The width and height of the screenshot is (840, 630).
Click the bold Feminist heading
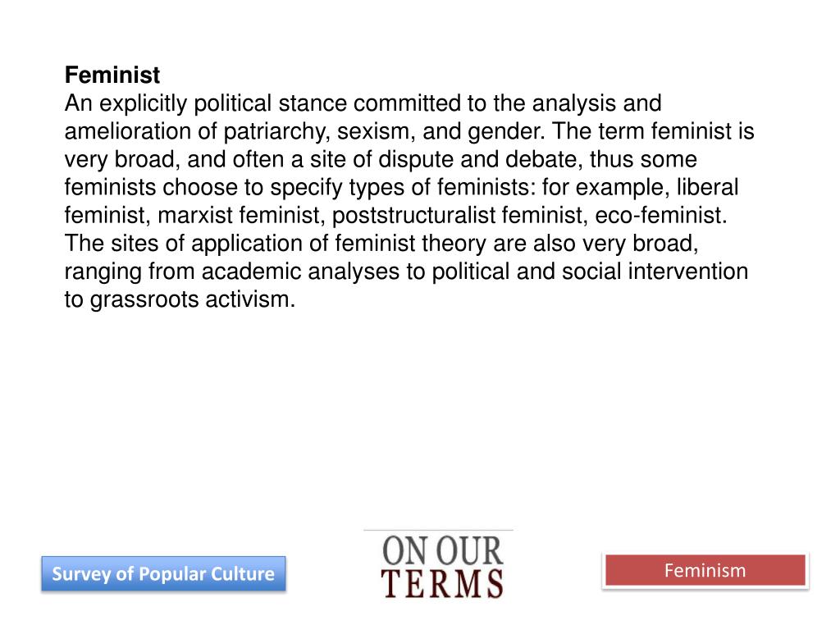click(112, 75)
